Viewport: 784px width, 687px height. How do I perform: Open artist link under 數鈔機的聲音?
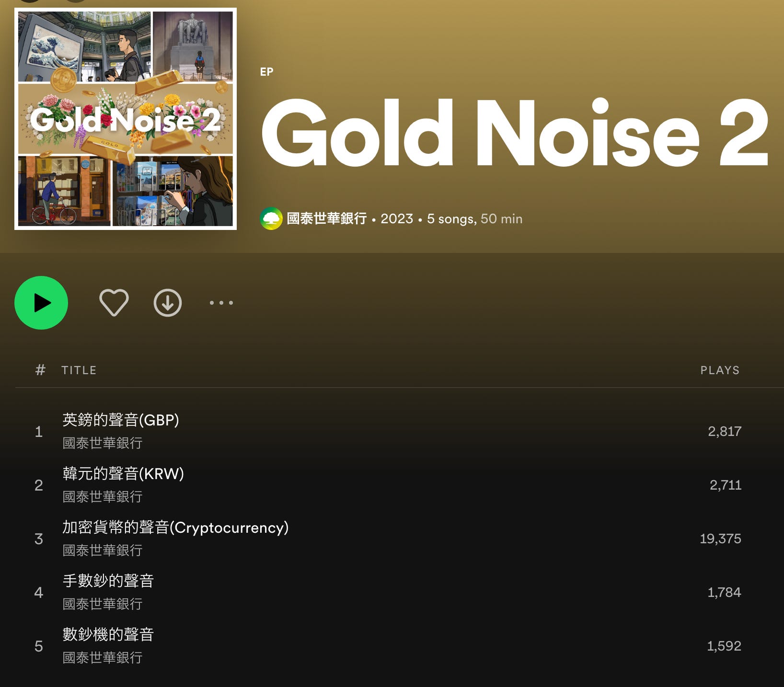coord(103,658)
